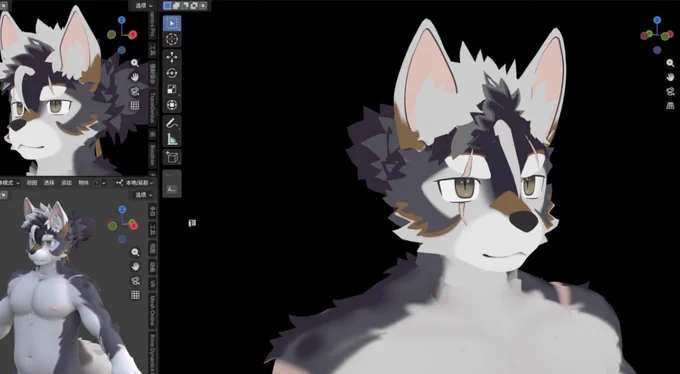Screen dimensions: 680x374
Task: Toggle camera view in bottom-left viewport
Action: tap(135, 281)
